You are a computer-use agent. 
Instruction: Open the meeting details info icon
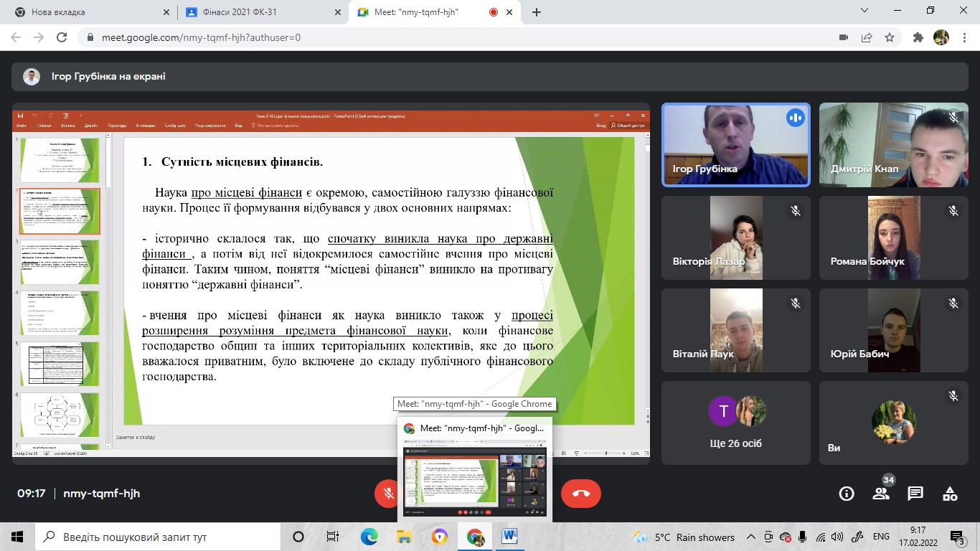847,494
